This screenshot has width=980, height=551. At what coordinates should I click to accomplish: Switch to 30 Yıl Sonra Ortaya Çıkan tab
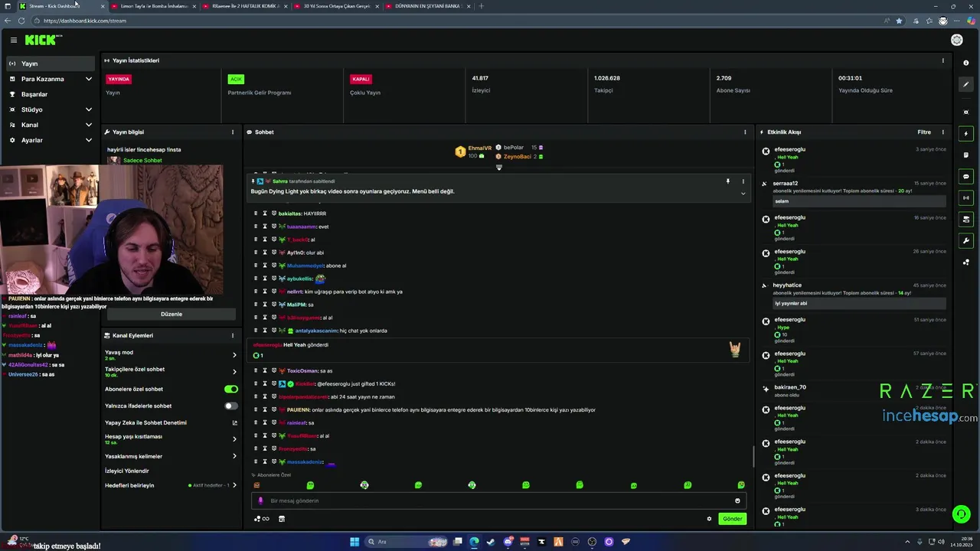(x=337, y=6)
